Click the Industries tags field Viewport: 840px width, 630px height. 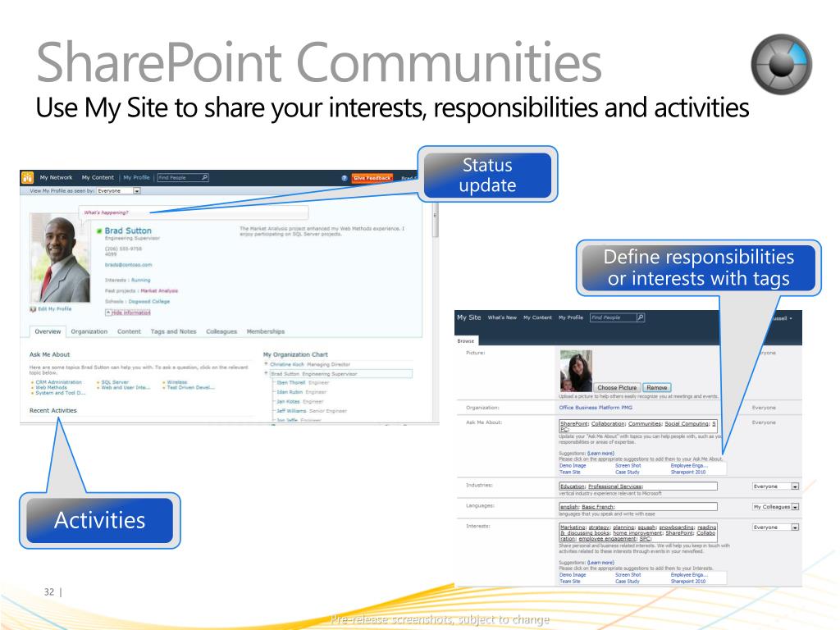point(637,486)
